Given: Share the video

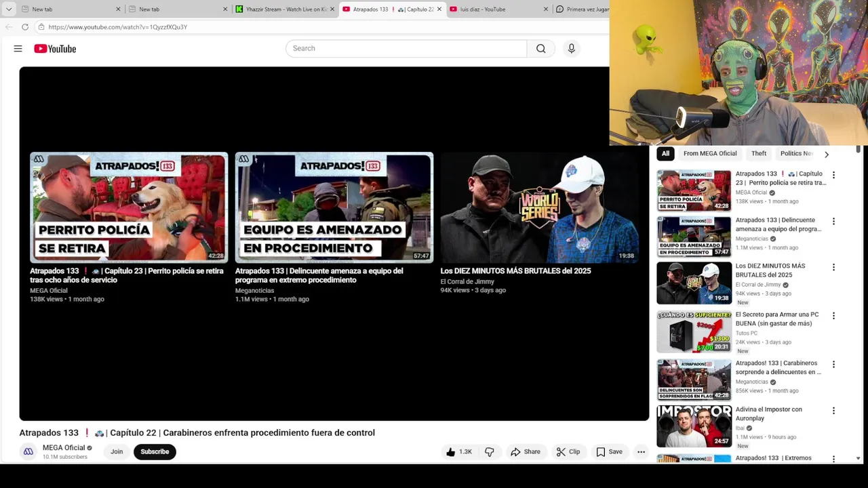Looking at the screenshot, I should coord(526,452).
